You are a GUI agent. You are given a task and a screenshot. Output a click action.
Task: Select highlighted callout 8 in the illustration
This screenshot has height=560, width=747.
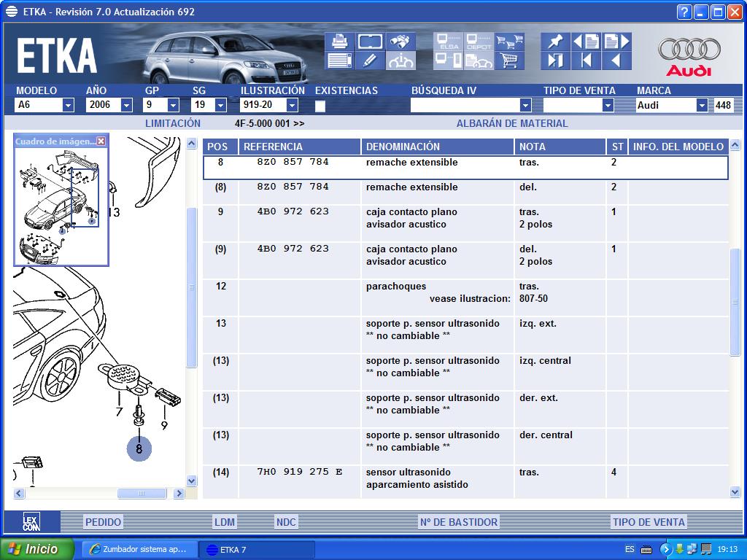139,448
